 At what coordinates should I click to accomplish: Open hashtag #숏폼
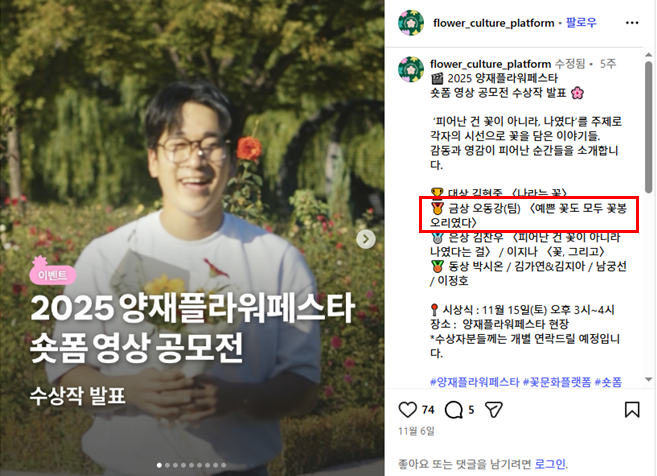[x=608, y=382]
